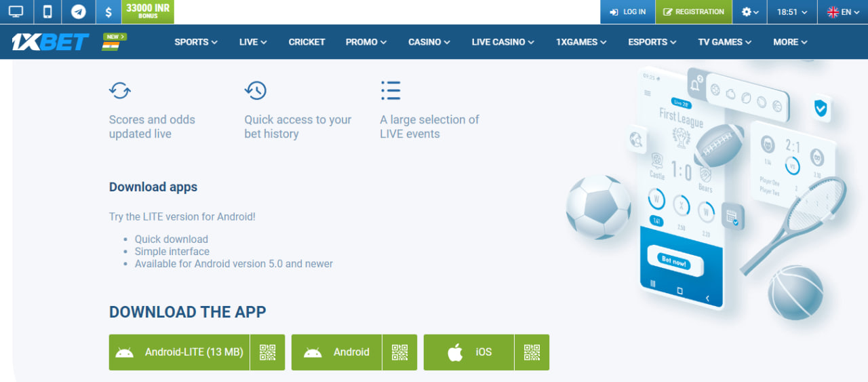Click the bet history clock icon
868x382 pixels.
[x=256, y=90]
